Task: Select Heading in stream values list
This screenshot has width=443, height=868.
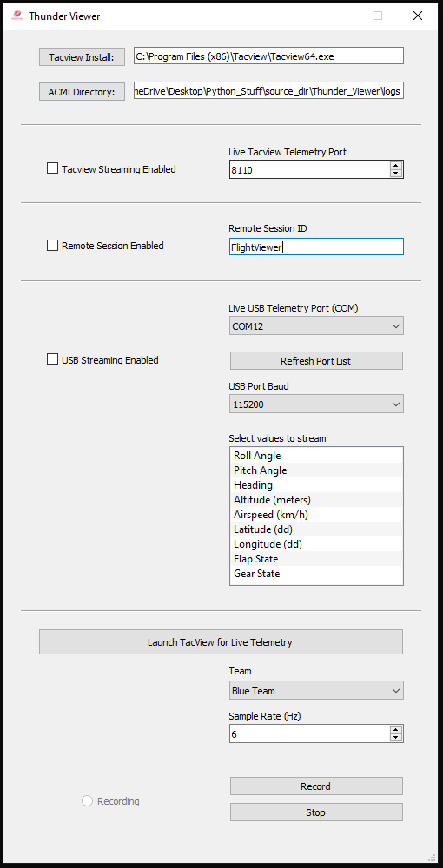Action: [316, 485]
